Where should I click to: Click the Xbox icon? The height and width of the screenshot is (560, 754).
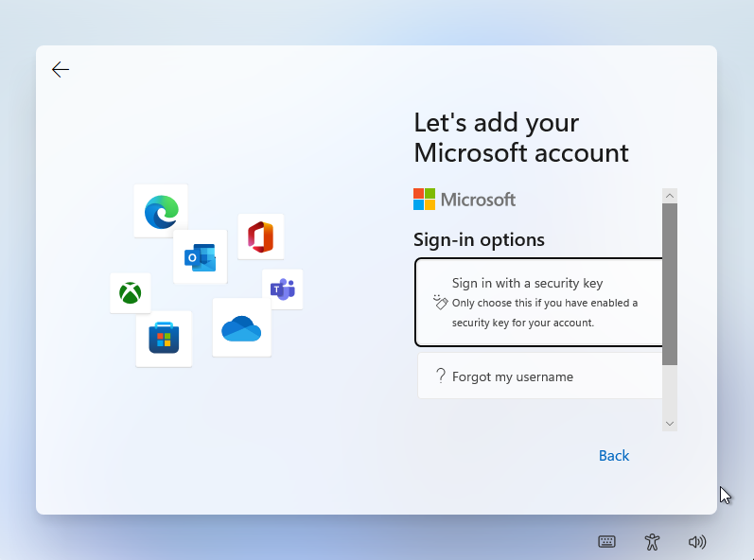[x=131, y=293]
